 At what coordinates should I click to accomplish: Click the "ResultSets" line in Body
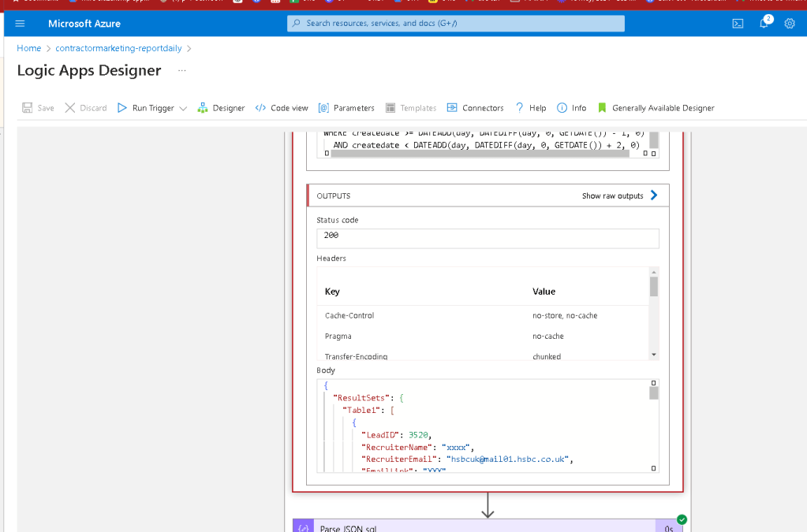[368, 398]
